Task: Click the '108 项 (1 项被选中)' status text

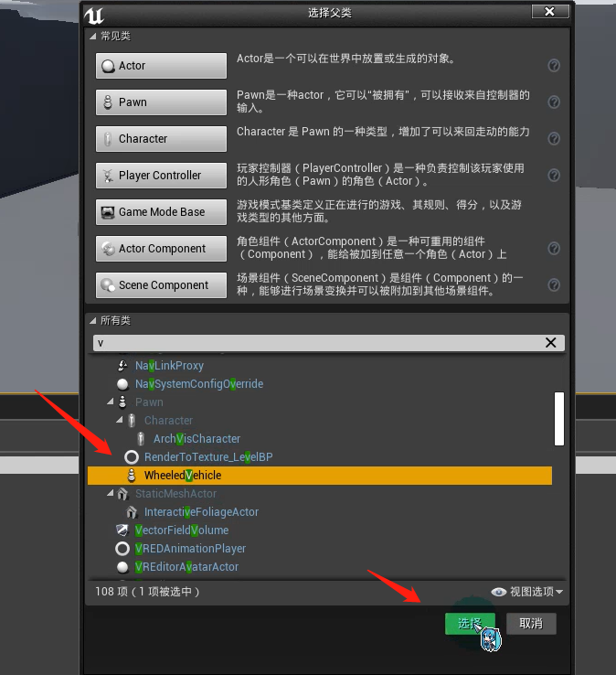Action: tap(147, 592)
